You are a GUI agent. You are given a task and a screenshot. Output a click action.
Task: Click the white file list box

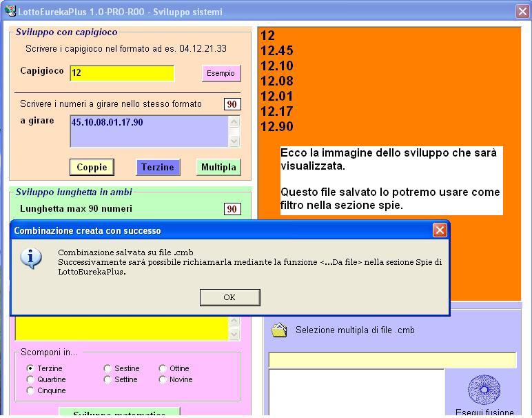point(356,392)
